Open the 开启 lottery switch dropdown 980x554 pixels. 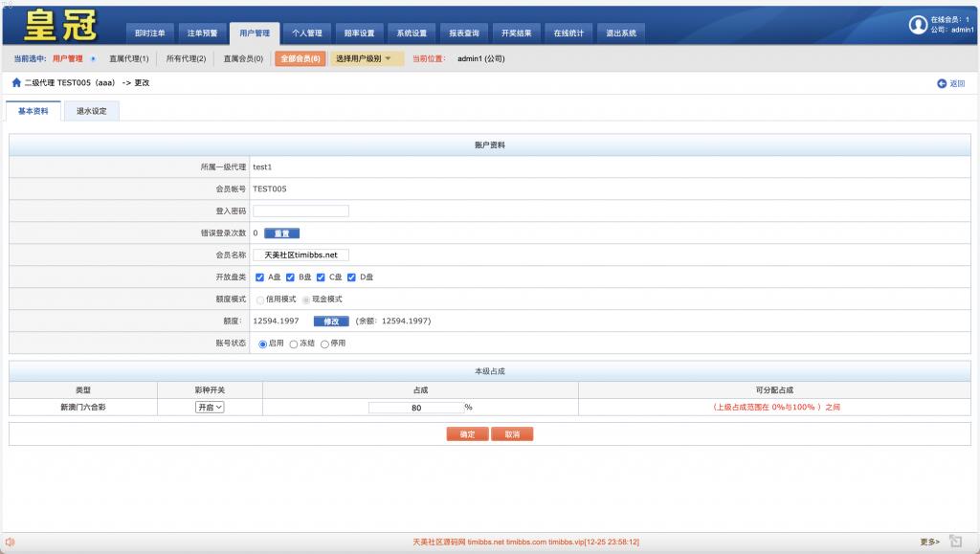click(x=210, y=408)
